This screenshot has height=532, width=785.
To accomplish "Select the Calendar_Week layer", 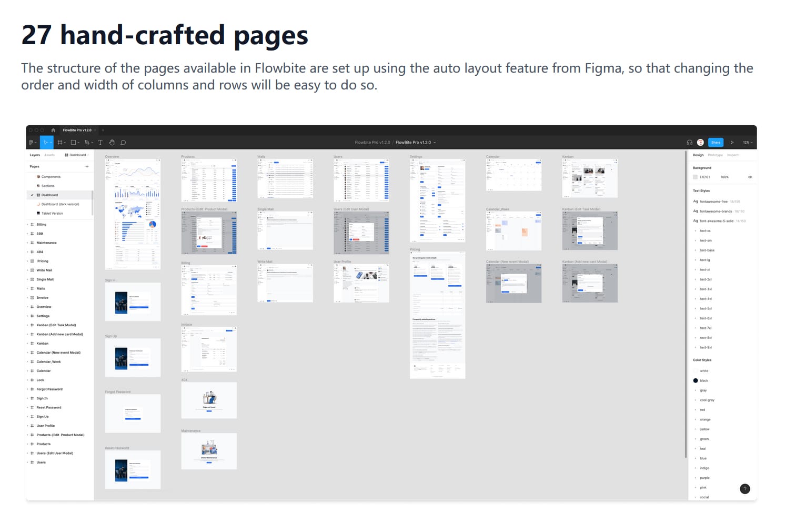I will 48,362.
